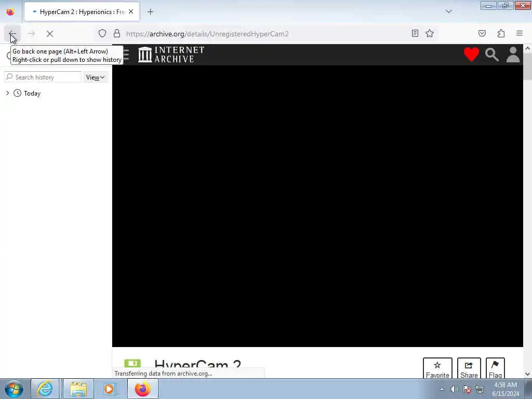
Task: Open a new tab with plus button
Action: 150,12
